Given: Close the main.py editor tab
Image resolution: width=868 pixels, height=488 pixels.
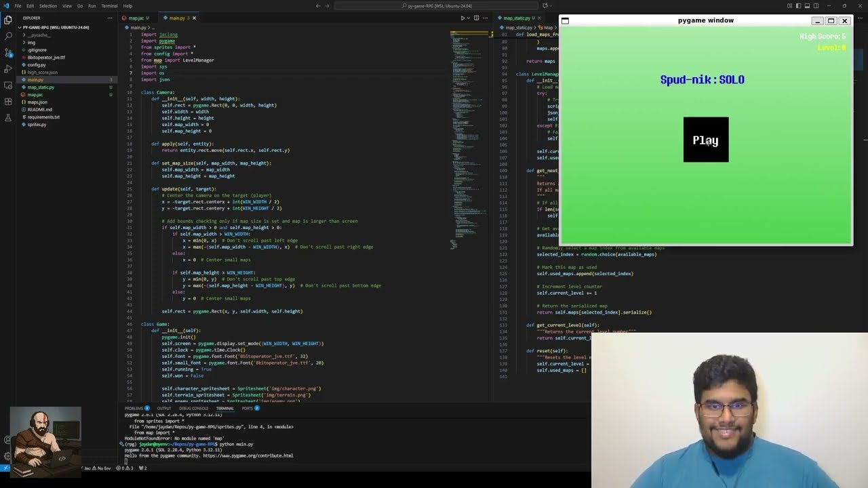Looking at the screenshot, I should click(194, 18).
